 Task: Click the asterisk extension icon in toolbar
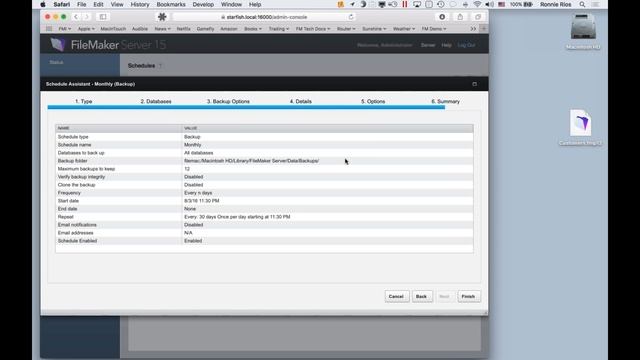click(162, 17)
